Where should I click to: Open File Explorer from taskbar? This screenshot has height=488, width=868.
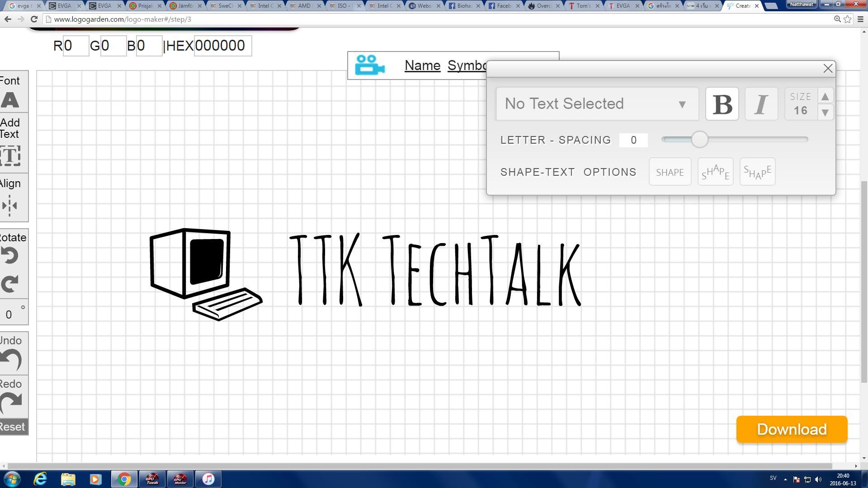click(68, 479)
